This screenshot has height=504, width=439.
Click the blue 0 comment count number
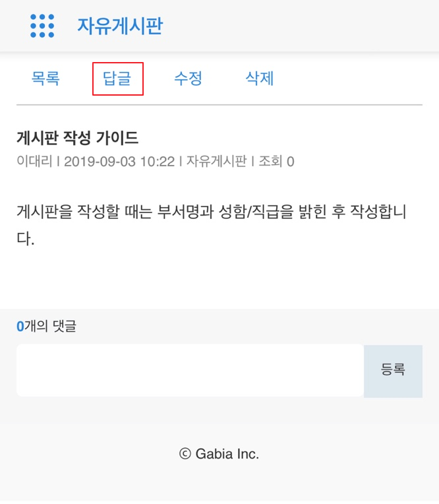(x=20, y=327)
